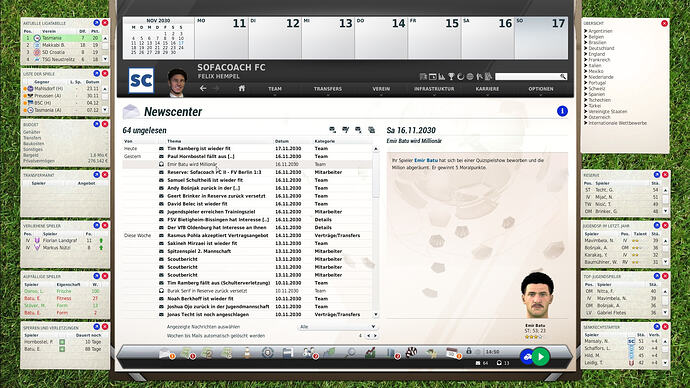Open the displayed messages filter dropdown 'Alle'

337,327
